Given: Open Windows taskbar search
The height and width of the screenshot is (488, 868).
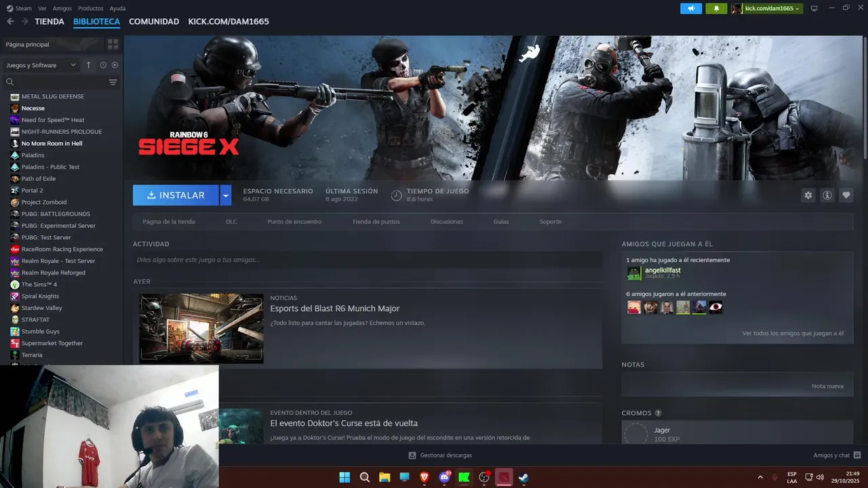Looking at the screenshot, I should pos(364,477).
